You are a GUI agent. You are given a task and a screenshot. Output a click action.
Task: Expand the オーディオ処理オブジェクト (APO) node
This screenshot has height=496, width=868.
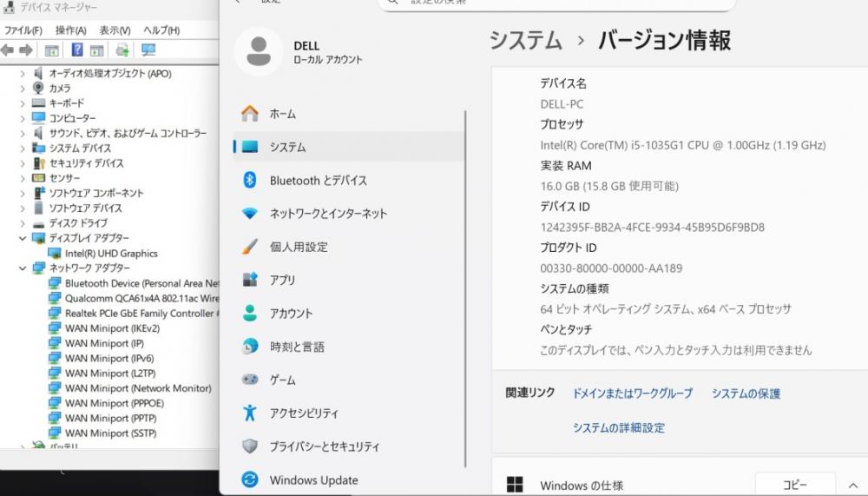click(23, 73)
